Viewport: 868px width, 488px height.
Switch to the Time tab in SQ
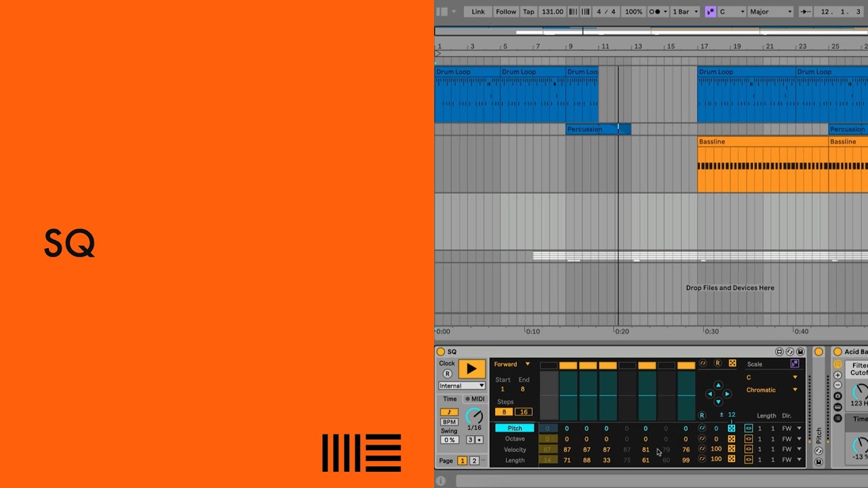point(450,399)
